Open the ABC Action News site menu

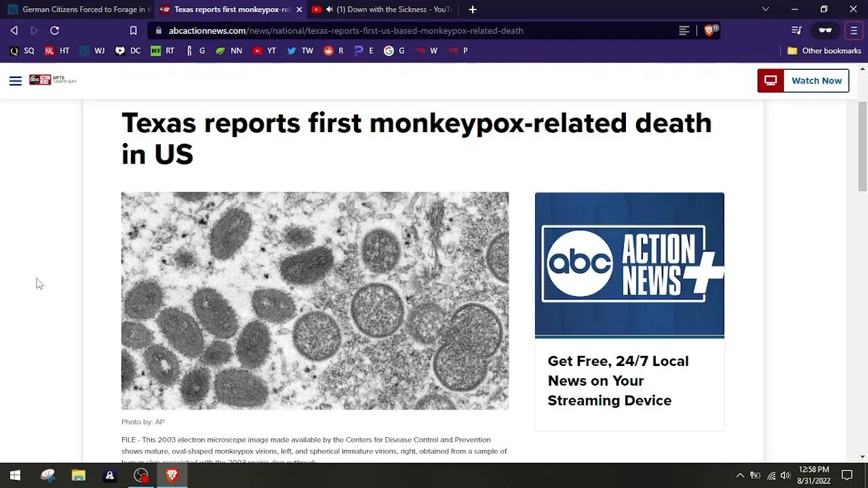[x=16, y=81]
